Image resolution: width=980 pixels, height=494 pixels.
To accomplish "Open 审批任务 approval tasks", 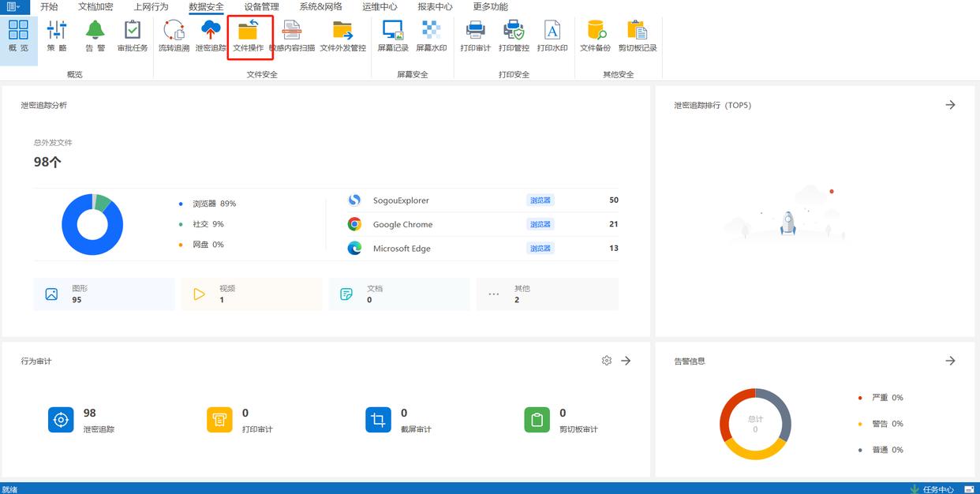I will pos(133,36).
